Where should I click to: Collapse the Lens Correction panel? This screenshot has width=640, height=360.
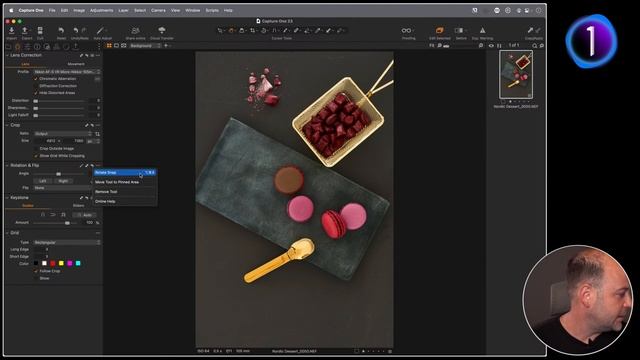click(x=7, y=55)
